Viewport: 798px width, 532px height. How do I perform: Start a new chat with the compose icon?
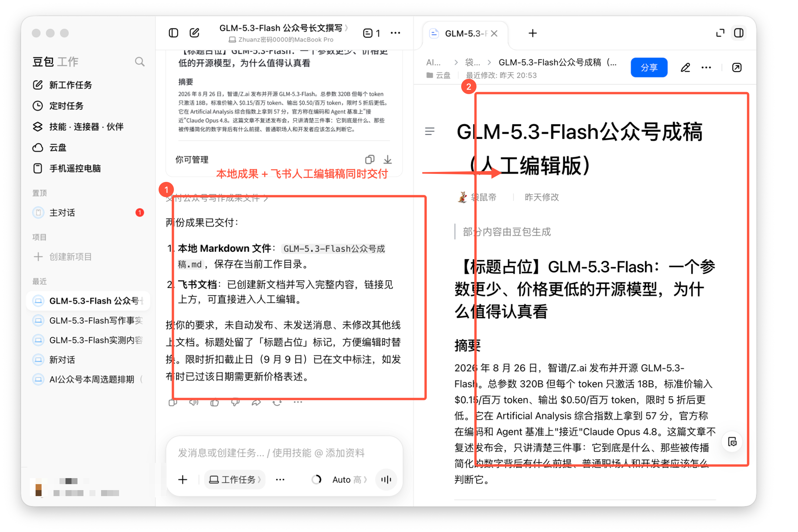click(195, 33)
